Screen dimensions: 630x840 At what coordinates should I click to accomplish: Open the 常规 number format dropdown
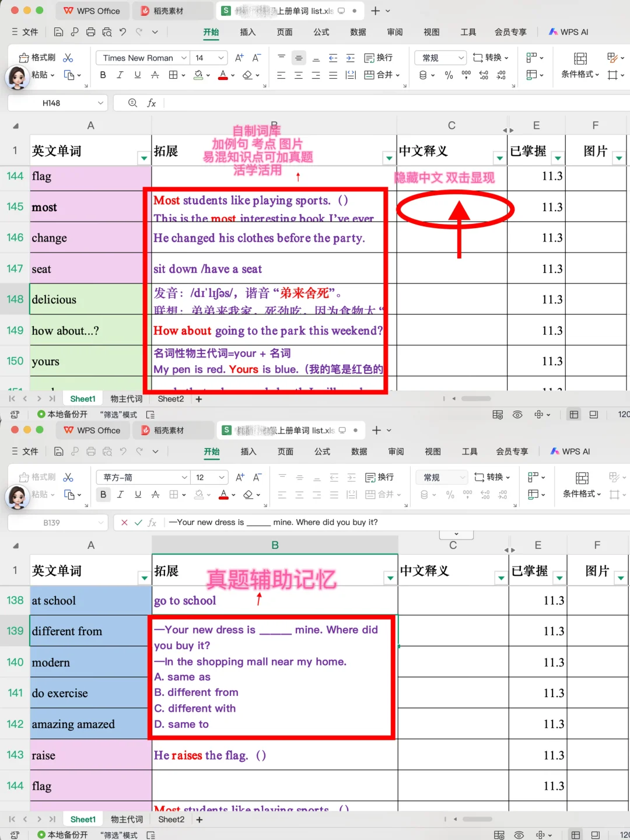[439, 57]
